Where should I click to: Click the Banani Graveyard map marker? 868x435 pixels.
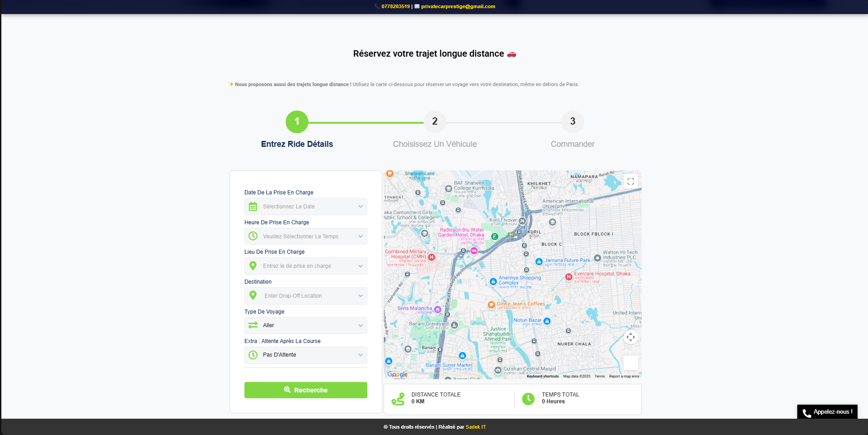coord(454,325)
